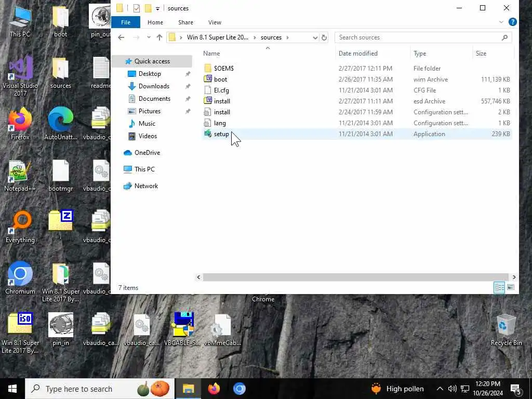Switch to Large icons view layout
This screenshot has width=532, height=399.
pos(510,287)
